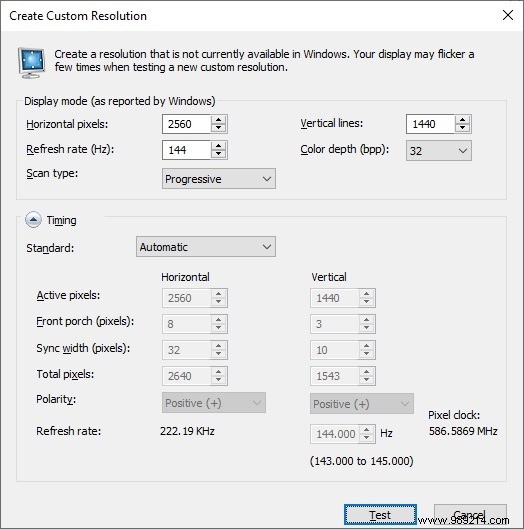Click the Refresh rate (Hz) field

coord(187,150)
